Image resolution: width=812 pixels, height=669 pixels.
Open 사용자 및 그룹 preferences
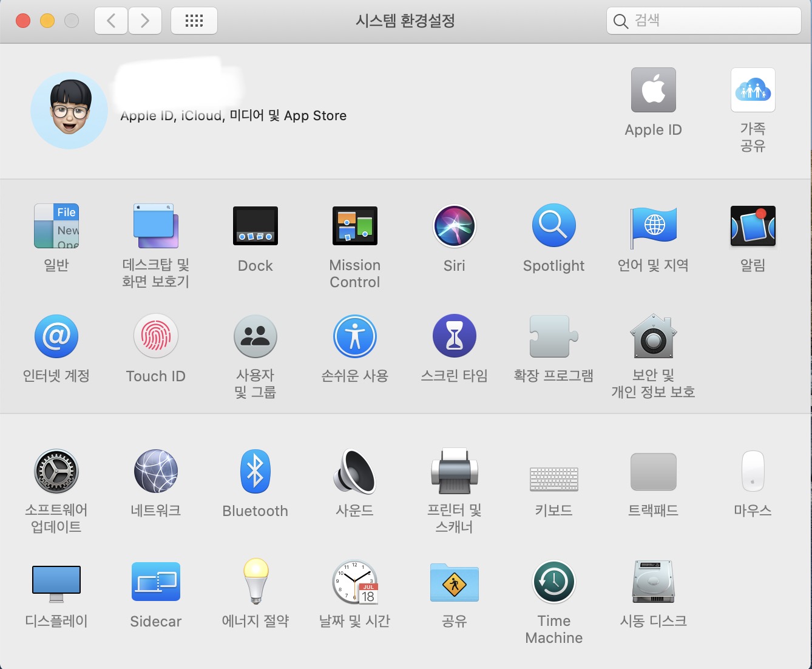255,336
